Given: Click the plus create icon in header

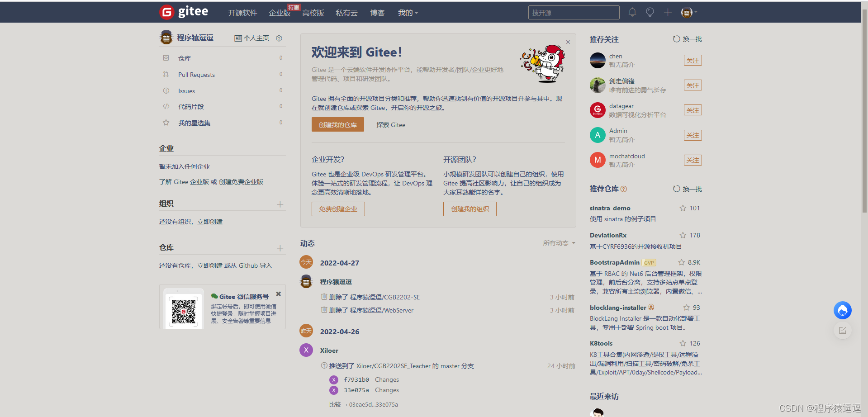Looking at the screenshot, I should point(668,12).
